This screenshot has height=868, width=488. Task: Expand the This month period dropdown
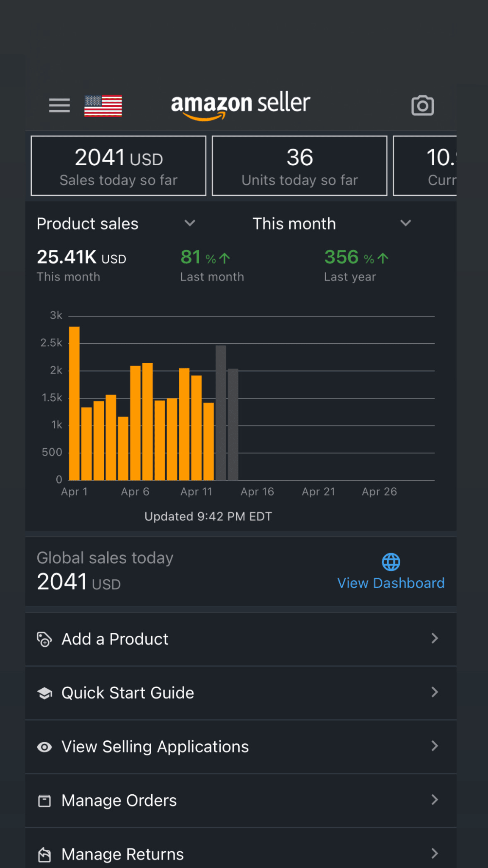[405, 223]
